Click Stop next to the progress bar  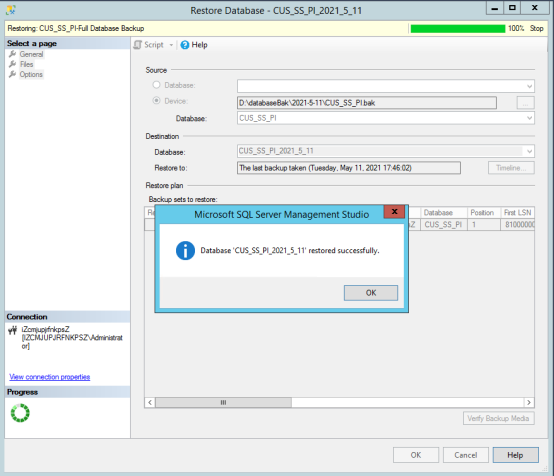point(536,29)
